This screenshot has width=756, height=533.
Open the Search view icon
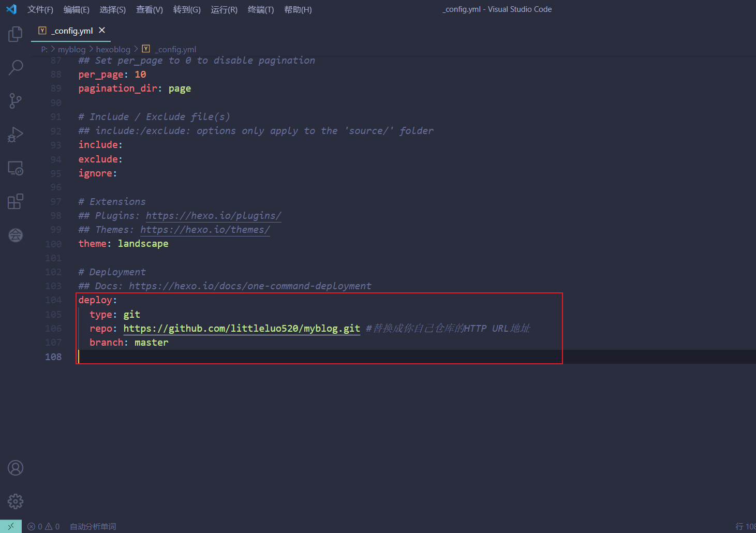[x=16, y=67]
